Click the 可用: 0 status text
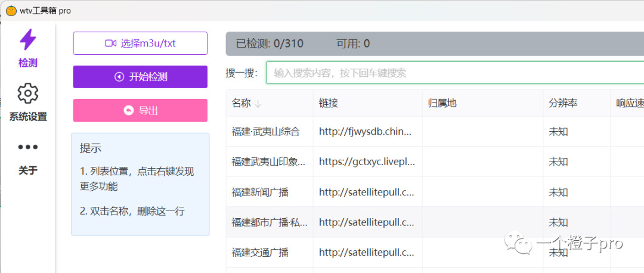644x273 pixels. (x=353, y=44)
